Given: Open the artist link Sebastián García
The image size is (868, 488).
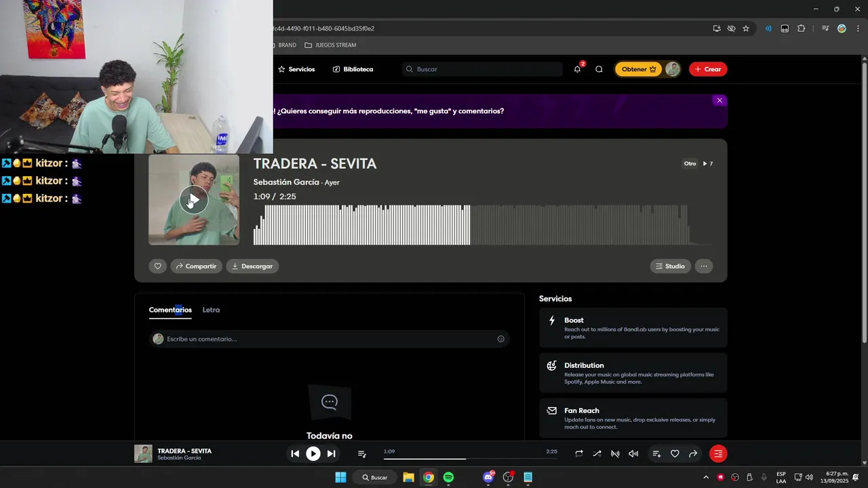Looking at the screenshot, I should 286,182.
